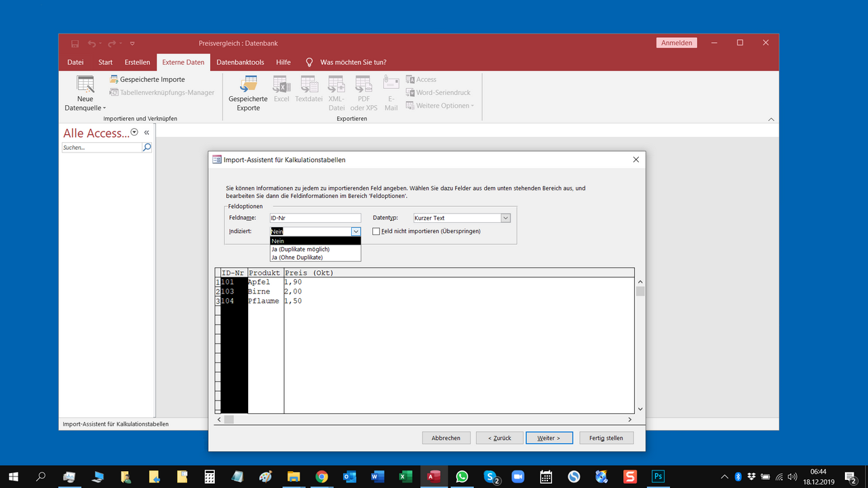Open Photoshop from the taskbar

(x=658, y=476)
